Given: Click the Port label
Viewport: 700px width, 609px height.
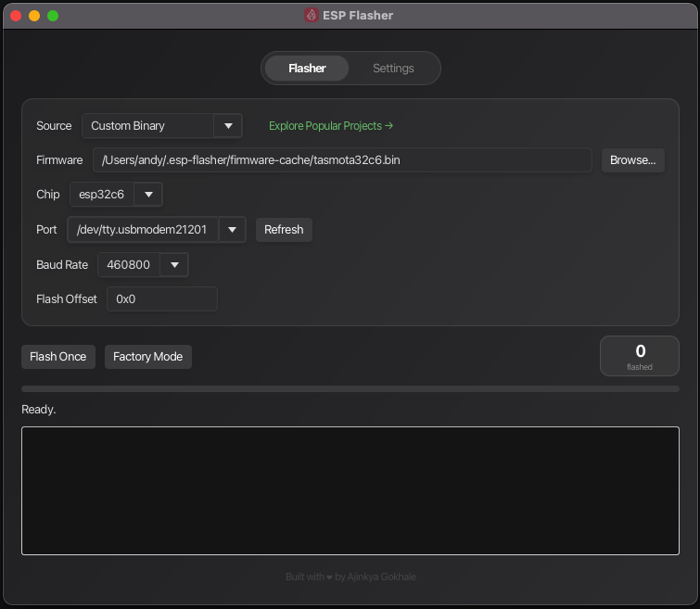Looking at the screenshot, I should 46,230.
